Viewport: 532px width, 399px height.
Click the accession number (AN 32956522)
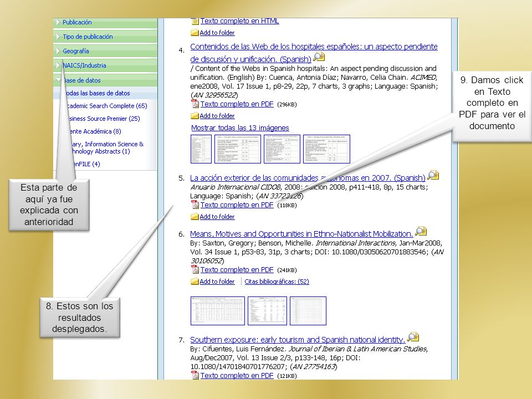pyautogui.click(x=214, y=95)
